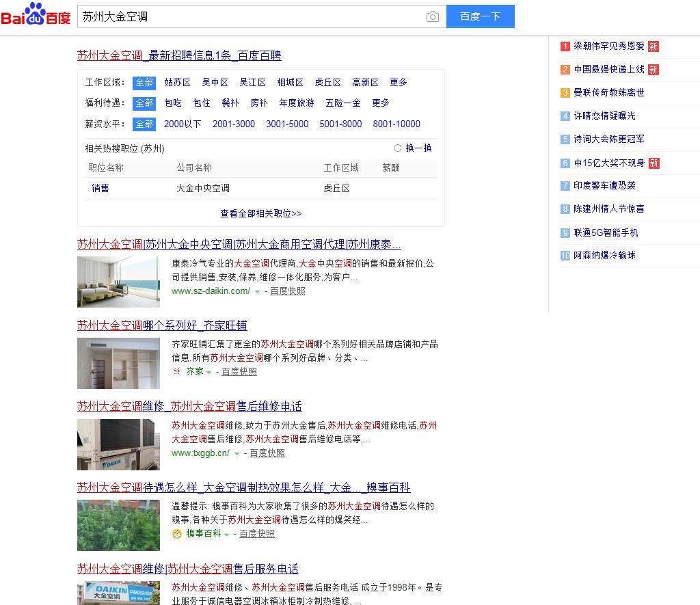The width and height of the screenshot is (700, 605).
Task: Click the 糗事百科 site favicon
Action: 177,533
